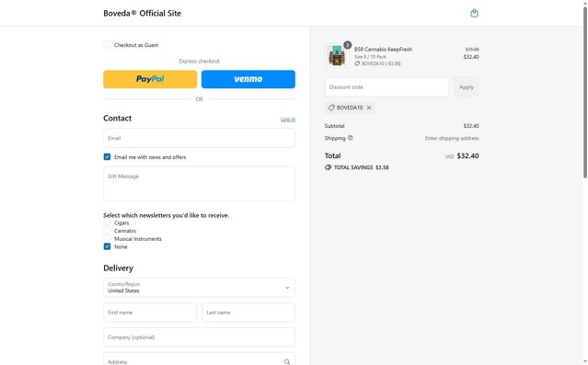Focus the Discount code field
The height and width of the screenshot is (365, 588).
pyautogui.click(x=386, y=87)
